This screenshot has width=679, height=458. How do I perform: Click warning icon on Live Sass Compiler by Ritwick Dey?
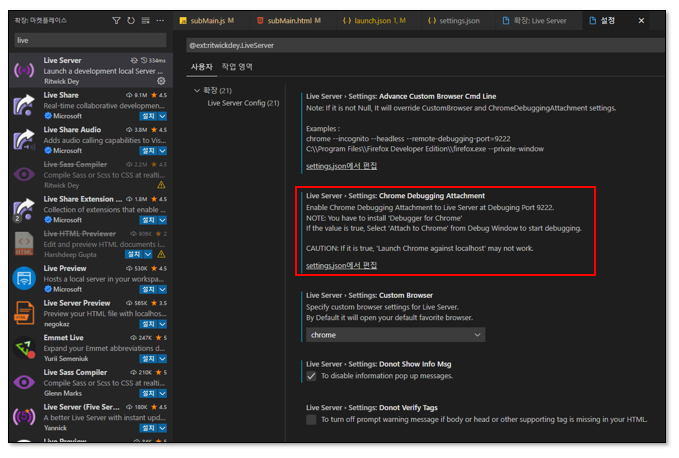pyautogui.click(x=161, y=185)
